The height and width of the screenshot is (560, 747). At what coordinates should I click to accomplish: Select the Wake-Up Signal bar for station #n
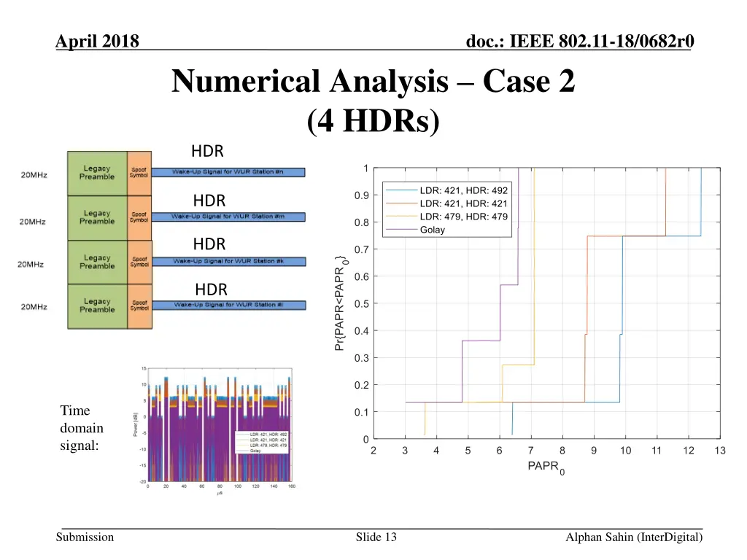(x=227, y=173)
